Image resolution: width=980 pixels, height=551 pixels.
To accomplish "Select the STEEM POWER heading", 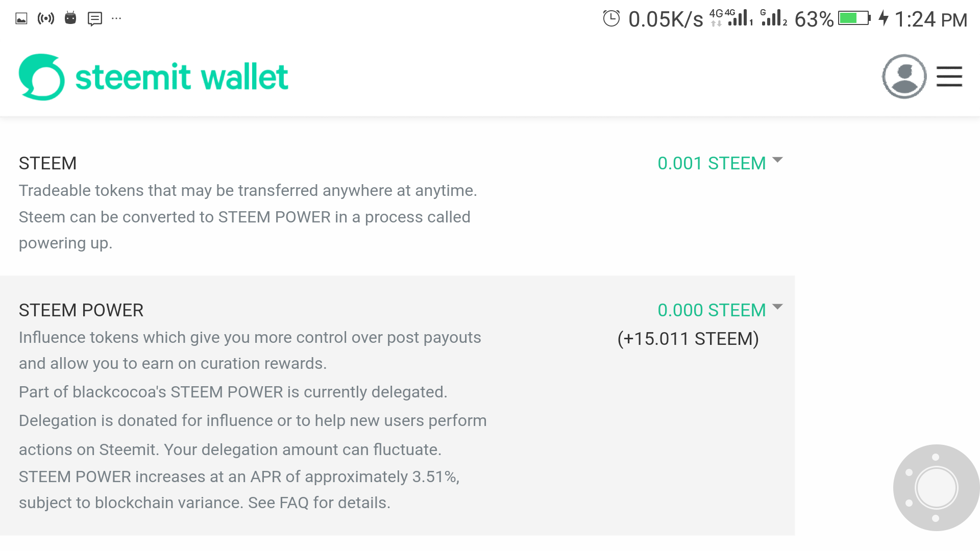I will click(81, 310).
